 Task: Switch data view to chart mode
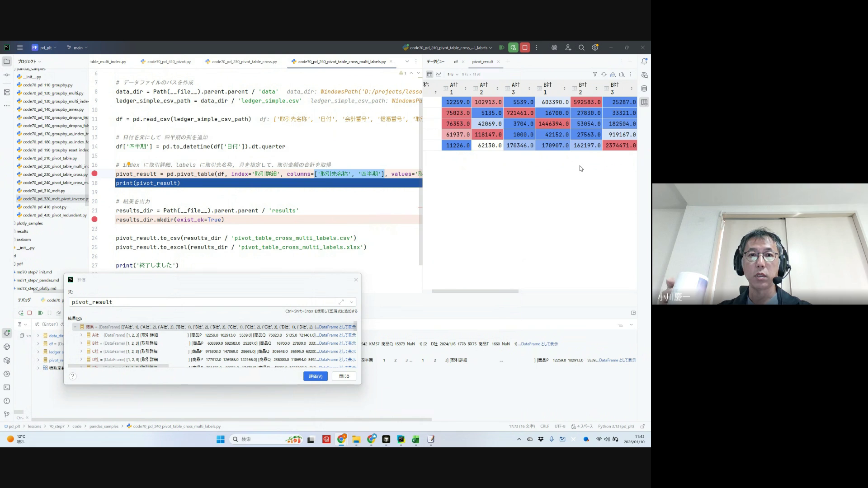pyautogui.click(x=439, y=75)
